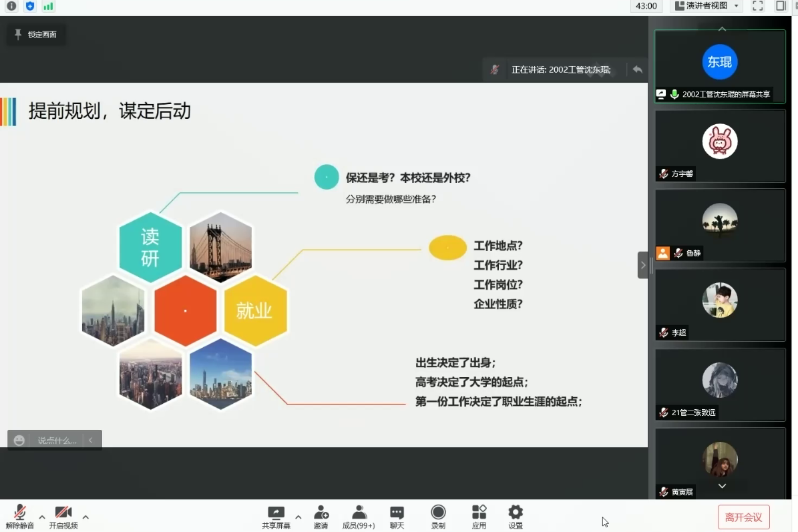Click the Leave Meeting button
798x532 pixels.
click(743, 517)
